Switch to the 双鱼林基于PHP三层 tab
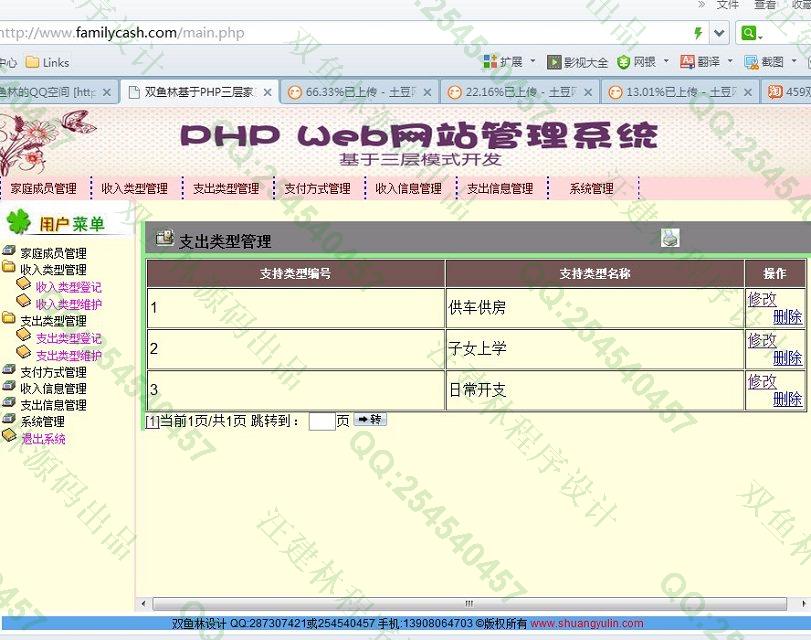 tap(199, 92)
